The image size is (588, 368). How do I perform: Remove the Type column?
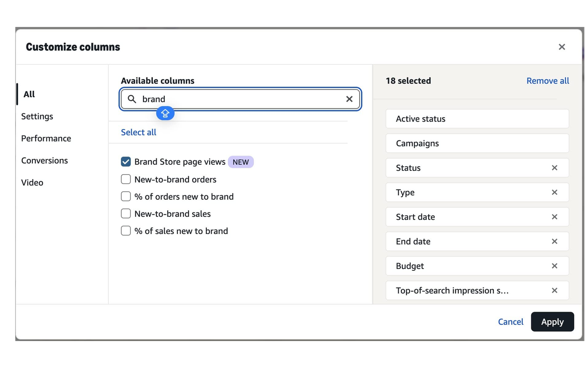click(x=554, y=192)
